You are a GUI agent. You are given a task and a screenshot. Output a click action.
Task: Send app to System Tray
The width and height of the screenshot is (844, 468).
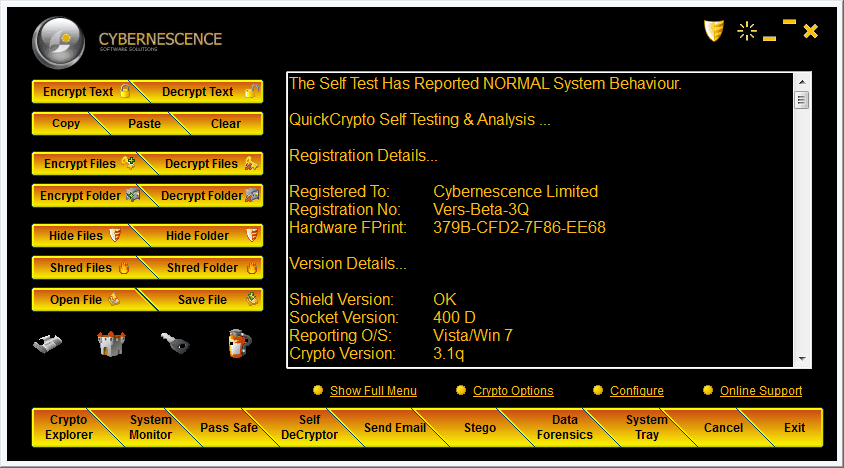(646, 427)
